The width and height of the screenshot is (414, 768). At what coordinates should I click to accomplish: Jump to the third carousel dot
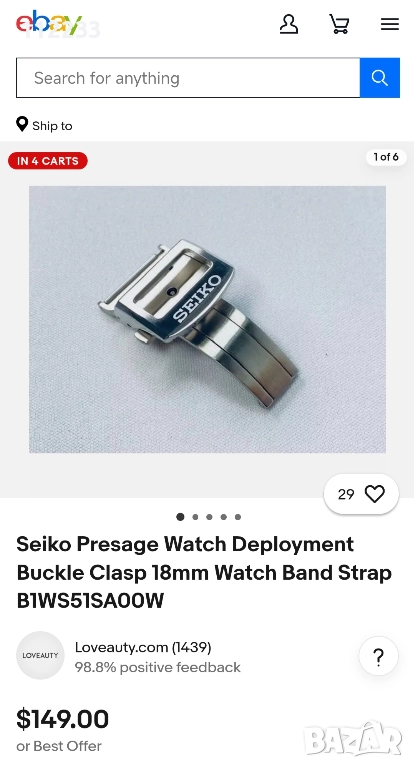coord(209,517)
